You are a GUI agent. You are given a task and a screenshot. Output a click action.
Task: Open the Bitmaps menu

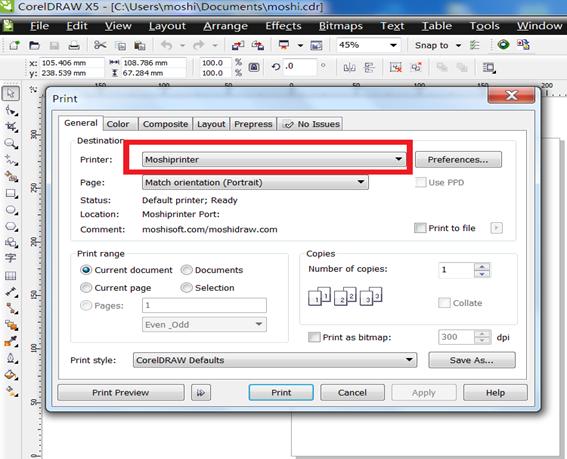pyautogui.click(x=341, y=26)
